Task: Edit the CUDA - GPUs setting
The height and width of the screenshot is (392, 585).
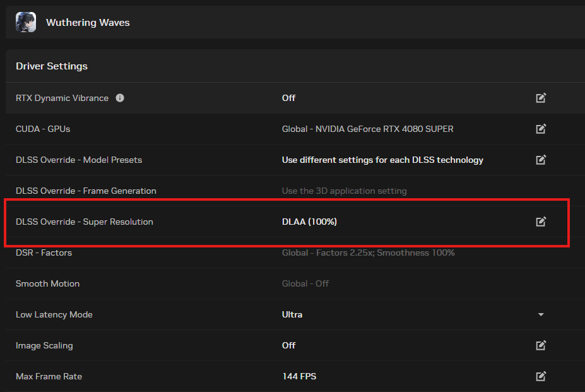Action: (x=541, y=129)
